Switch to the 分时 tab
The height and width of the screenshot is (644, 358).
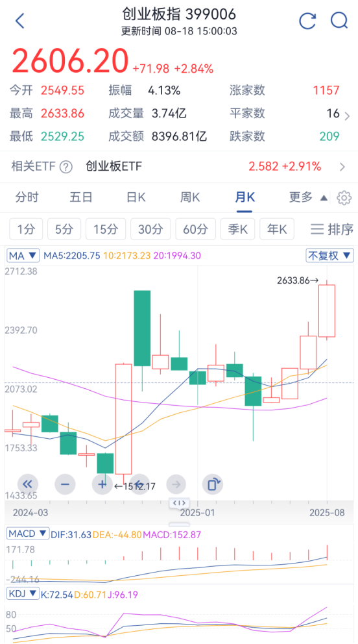(x=27, y=197)
